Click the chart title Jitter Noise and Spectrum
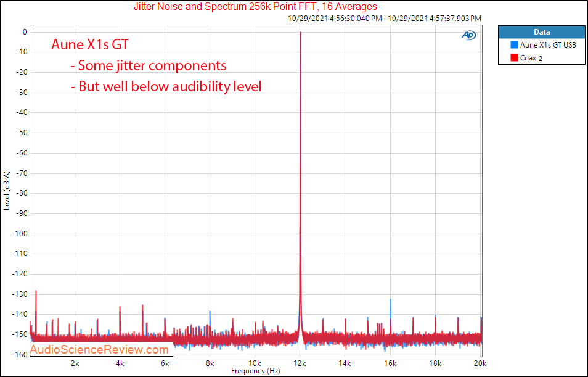 (x=255, y=6)
